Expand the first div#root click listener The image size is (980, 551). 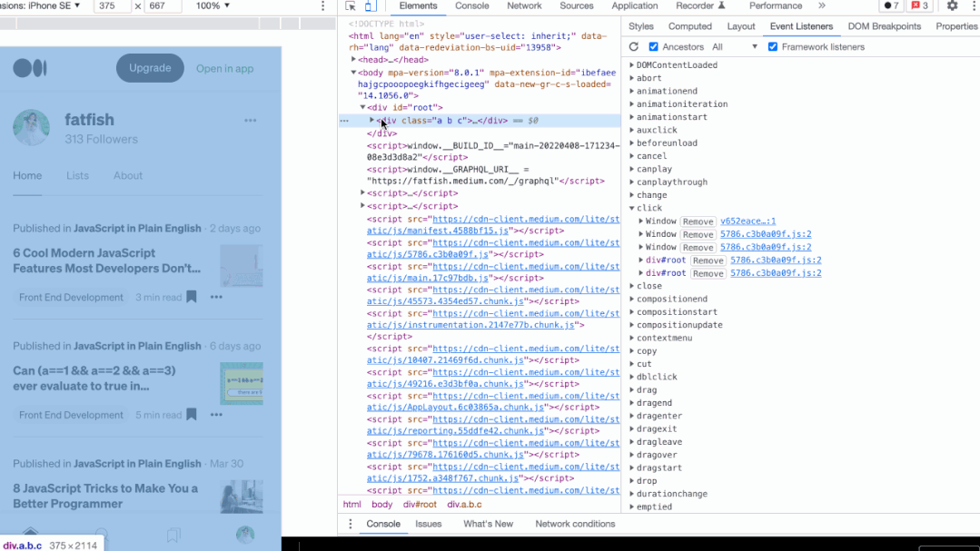click(x=640, y=260)
